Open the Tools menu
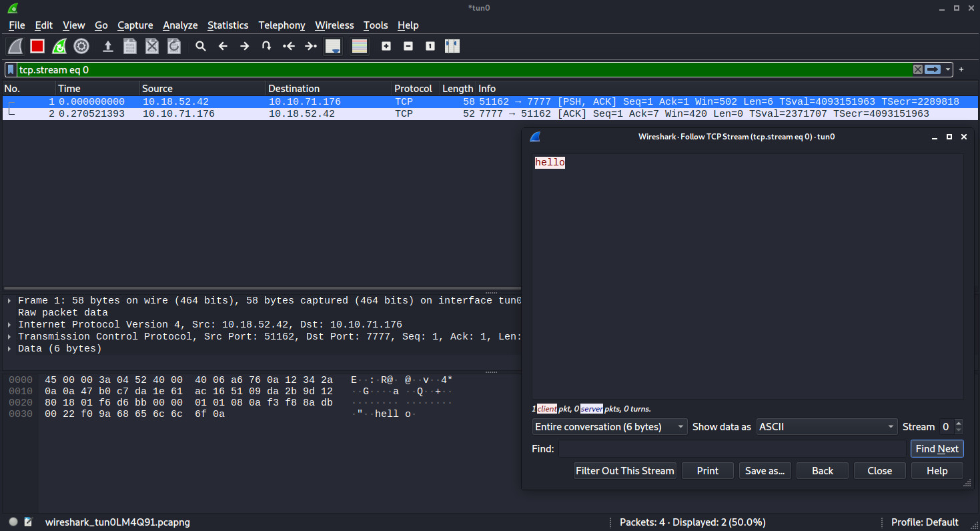Screen dimensions: 980x531 (376, 25)
